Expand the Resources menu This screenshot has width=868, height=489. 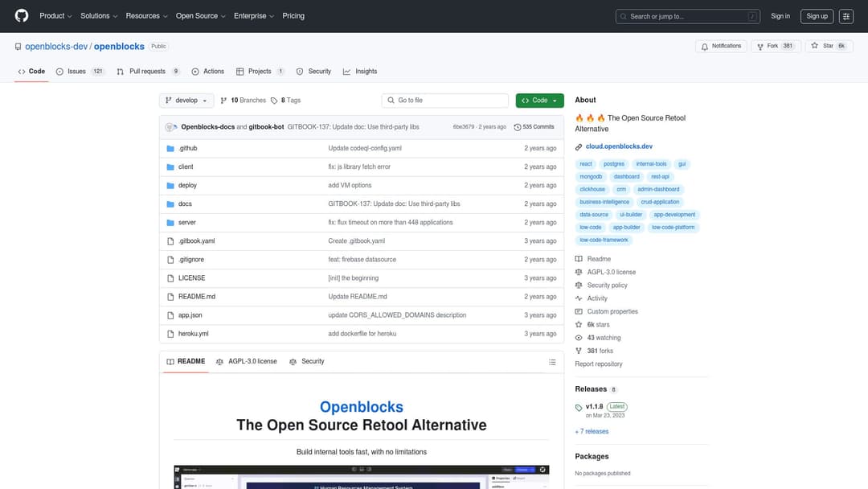146,16
